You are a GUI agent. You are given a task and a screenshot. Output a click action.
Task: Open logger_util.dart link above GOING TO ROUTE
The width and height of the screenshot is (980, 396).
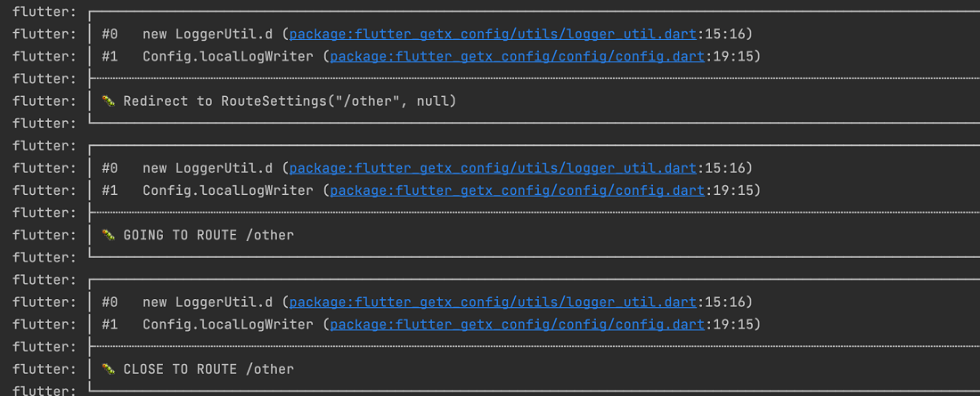[x=493, y=168]
